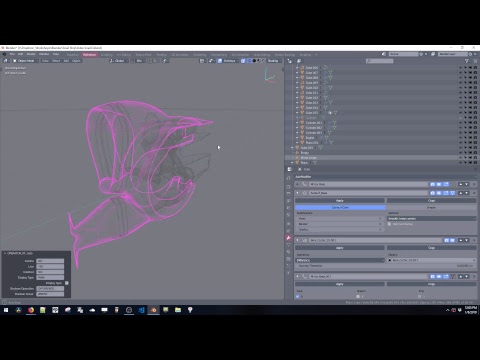Click Copy in the Boolean modifier
The image size is (480, 360).
(431, 248)
